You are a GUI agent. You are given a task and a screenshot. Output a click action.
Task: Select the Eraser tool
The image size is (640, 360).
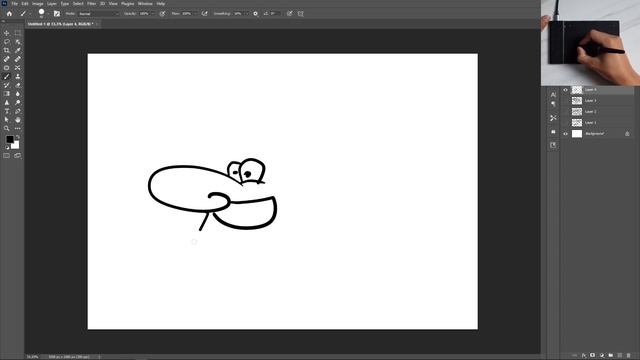click(18, 85)
